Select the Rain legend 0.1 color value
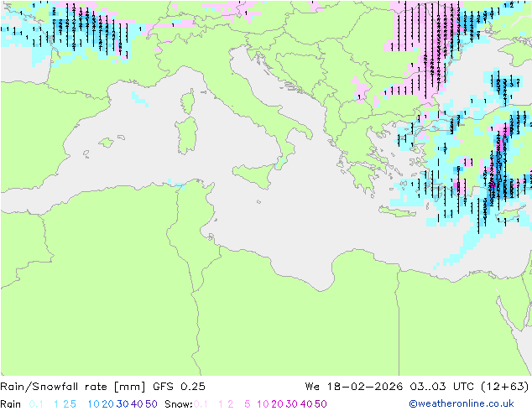The height and width of the screenshot is (411, 532). 36,404
